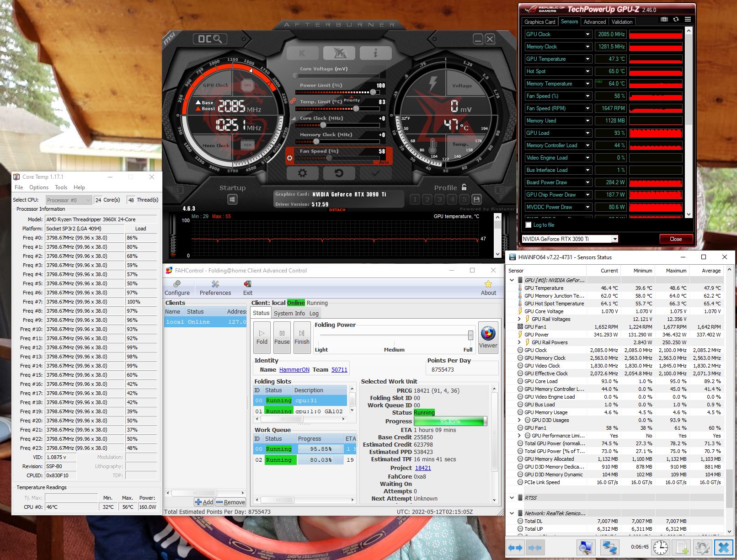Image resolution: width=737 pixels, height=560 pixels.
Task: Click Core Clock slider handle in Afterburner
Action: (x=323, y=125)
